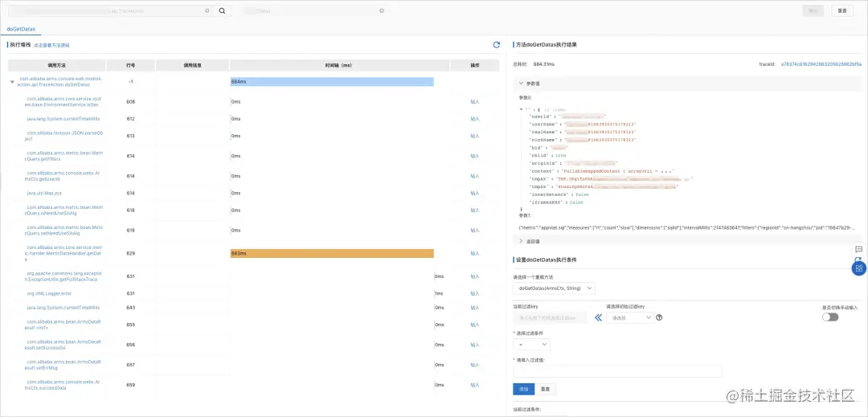Open the doGetDatas(ArmsCtx, String) overload dropdown
Screen dimensions: 868x417
click(554, 288)
